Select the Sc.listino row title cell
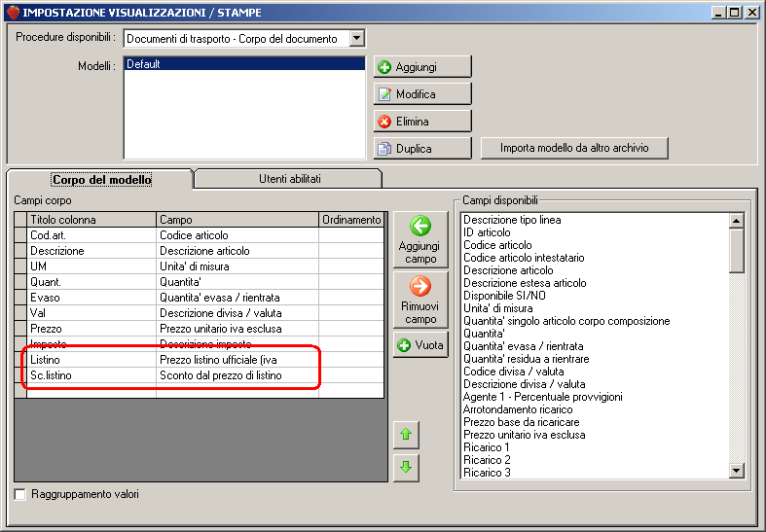 click(x=91, y=375)
